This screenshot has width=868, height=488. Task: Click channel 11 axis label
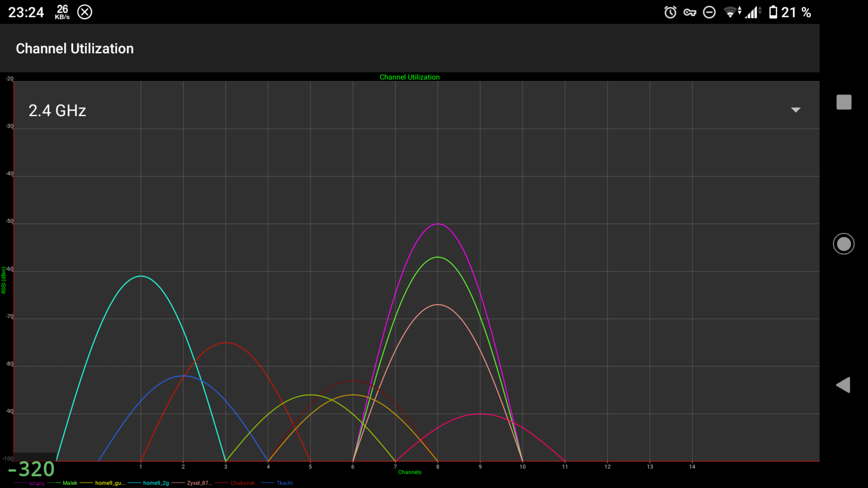[x=565, y=467]
